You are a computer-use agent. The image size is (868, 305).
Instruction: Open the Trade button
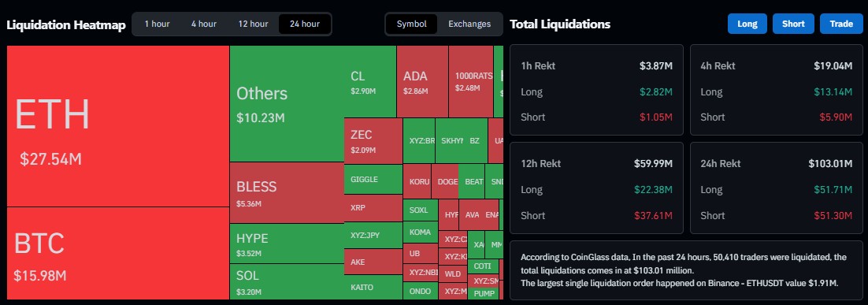coord(841,24)
